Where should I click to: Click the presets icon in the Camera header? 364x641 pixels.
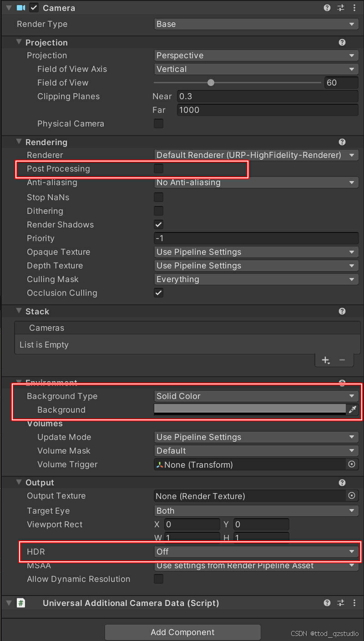340,8
